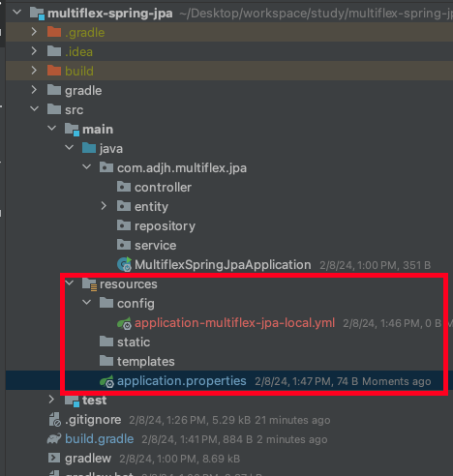Screen dimensions: 453x476
Task: Select the .idea folder label
Action: click(78, 52)
